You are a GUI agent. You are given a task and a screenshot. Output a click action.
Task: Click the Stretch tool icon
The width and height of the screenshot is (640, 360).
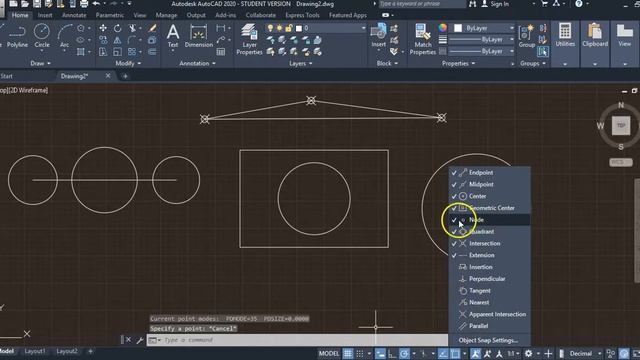103,52
